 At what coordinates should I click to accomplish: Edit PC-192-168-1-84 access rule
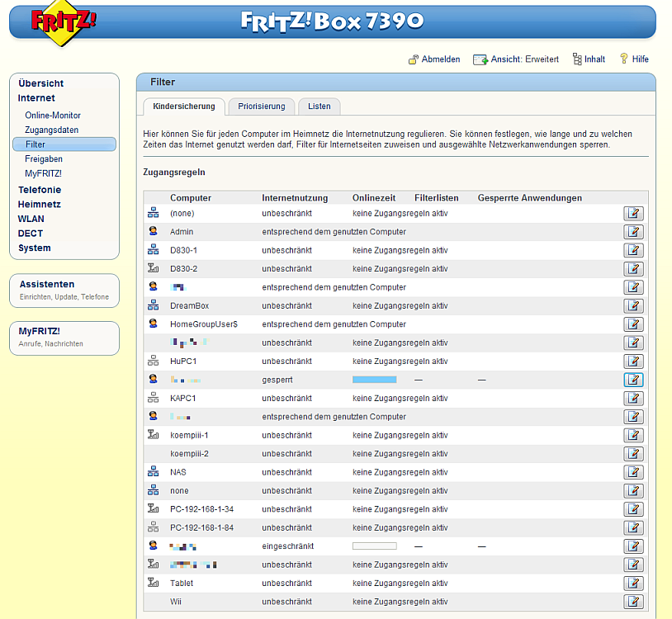tap(633, 527)
